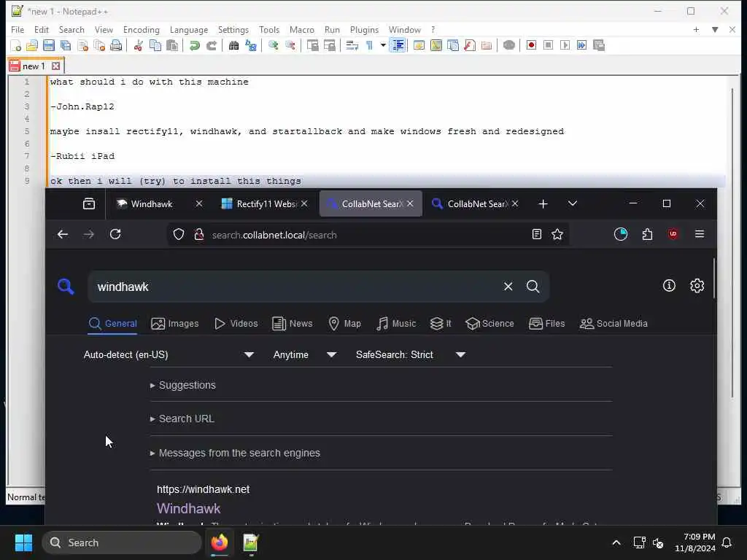Open the Plugins menu
The width and height of the screenshot is (747, 560).
364,29
